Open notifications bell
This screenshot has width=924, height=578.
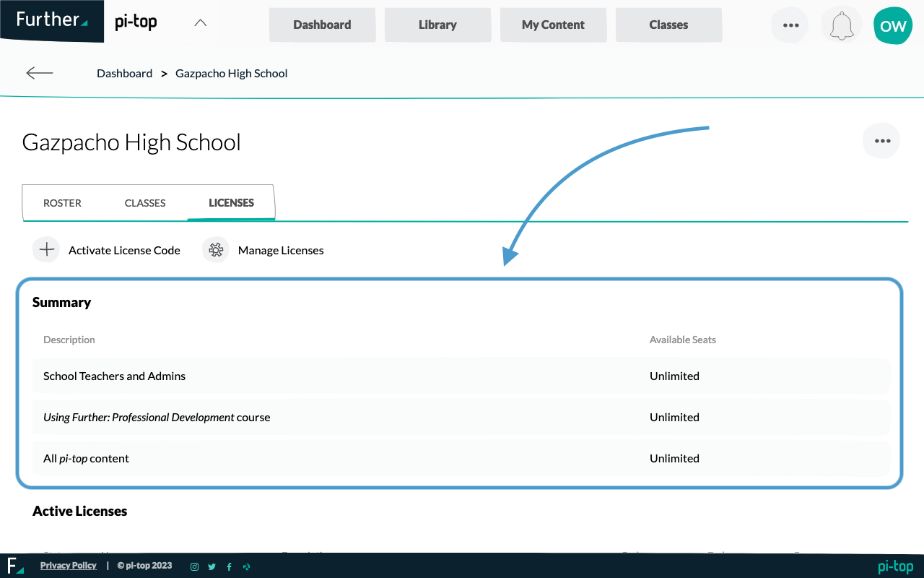click(841, 25)
